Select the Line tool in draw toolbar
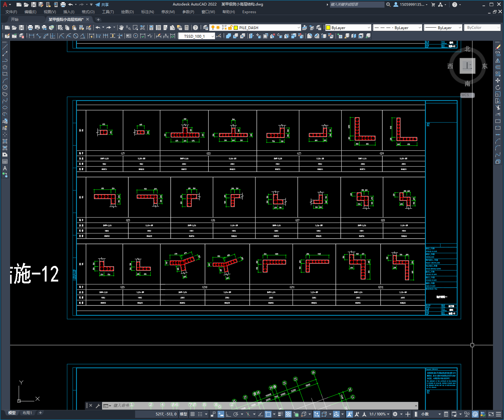This screenshot has width=504, height=420. coord(5,47)
